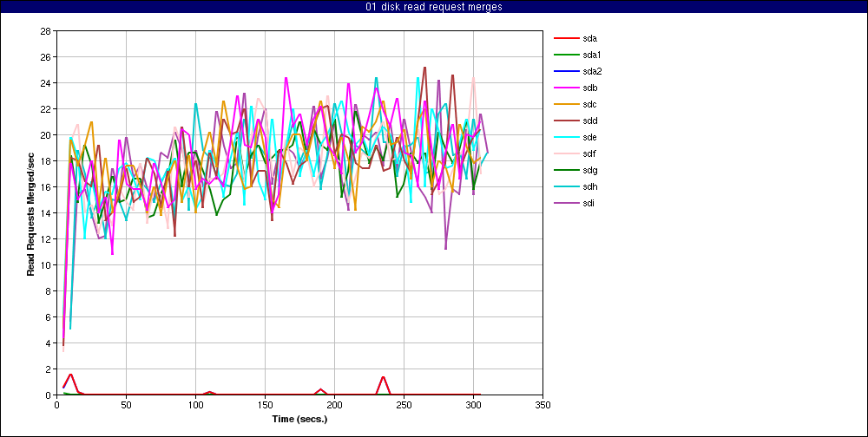Click the x-axis tick label '50'
The height and width of the screenshot is (437, 868).
[x=126, y=404]
